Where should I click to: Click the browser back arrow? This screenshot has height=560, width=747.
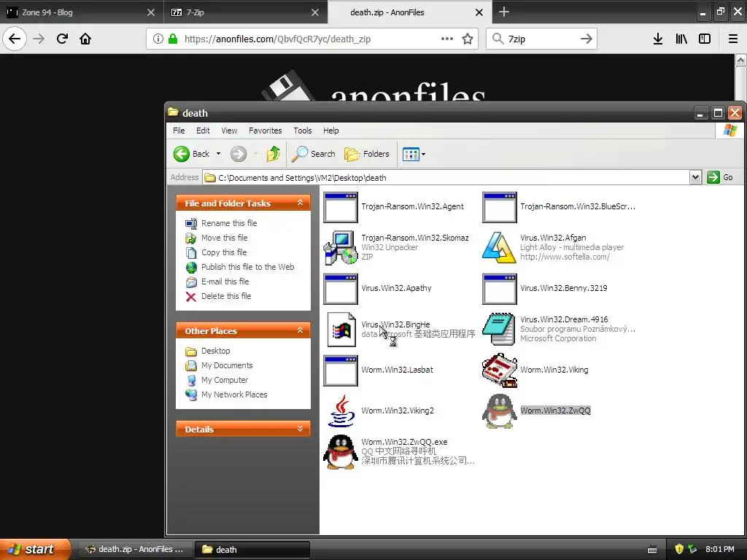[15, 39]
